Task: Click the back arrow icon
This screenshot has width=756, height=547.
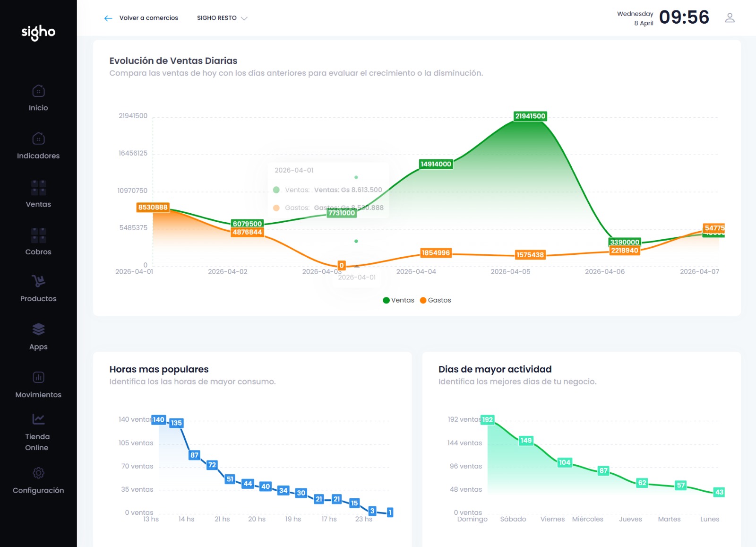Action: click(108, 18)
